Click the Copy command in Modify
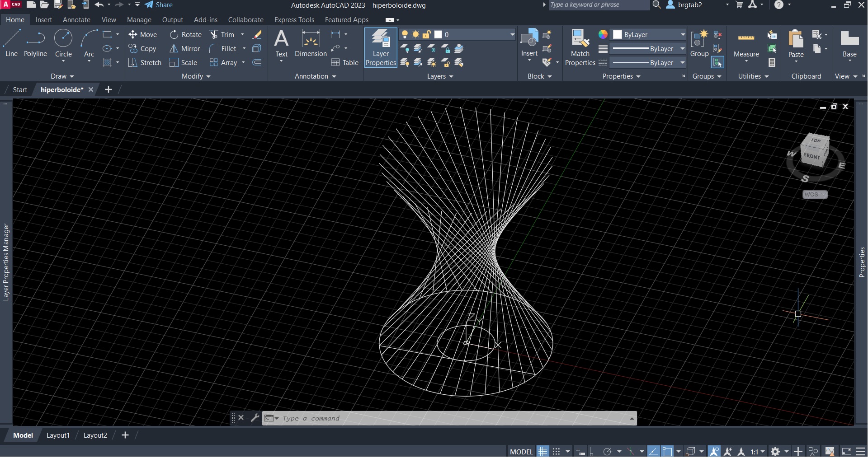 pos(142,49)
